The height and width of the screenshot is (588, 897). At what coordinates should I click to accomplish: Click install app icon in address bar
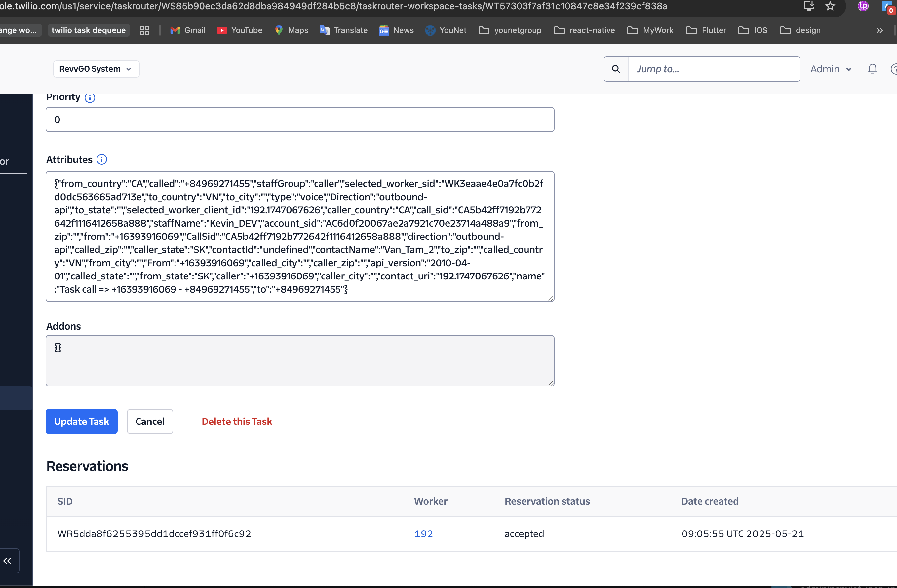coord(809,6)
